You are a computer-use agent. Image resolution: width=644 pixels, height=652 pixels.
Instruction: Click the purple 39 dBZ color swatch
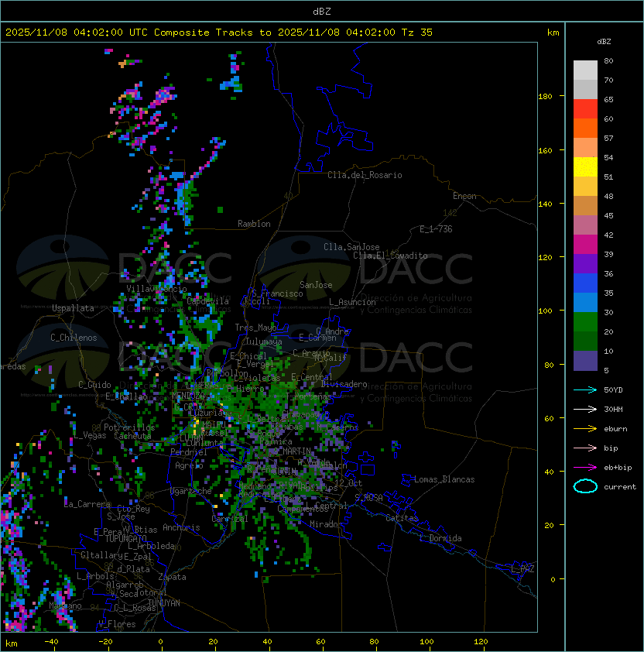[x=585, y=264]
